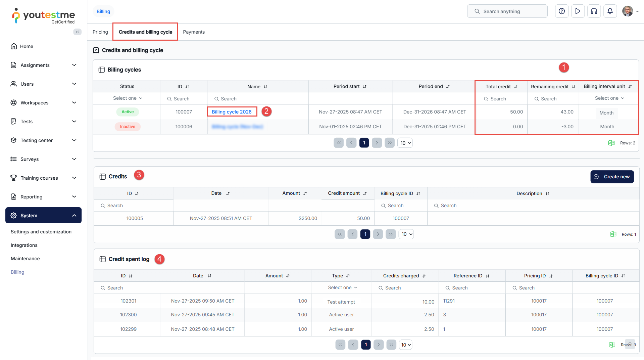Open the Status filter dropdown
Viewport: 644px width, 360px height.
click(127, 98)
